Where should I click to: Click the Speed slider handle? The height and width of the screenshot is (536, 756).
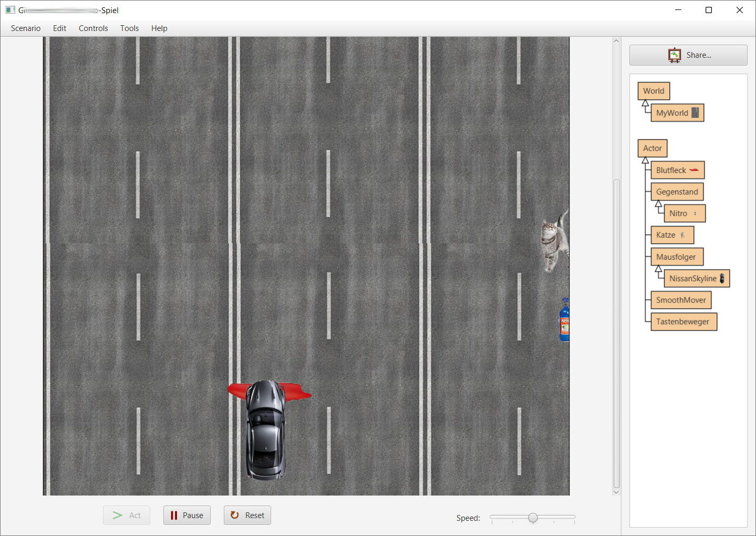(533, 518)
